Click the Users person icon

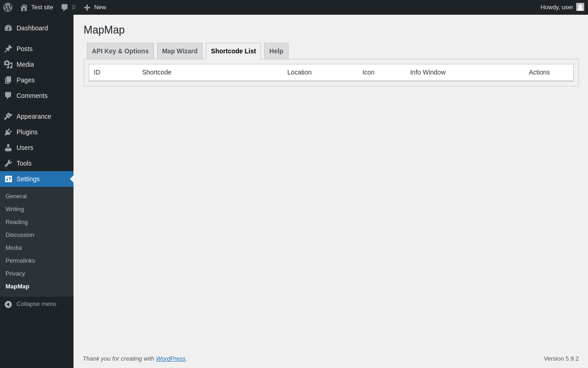[8, 148]
